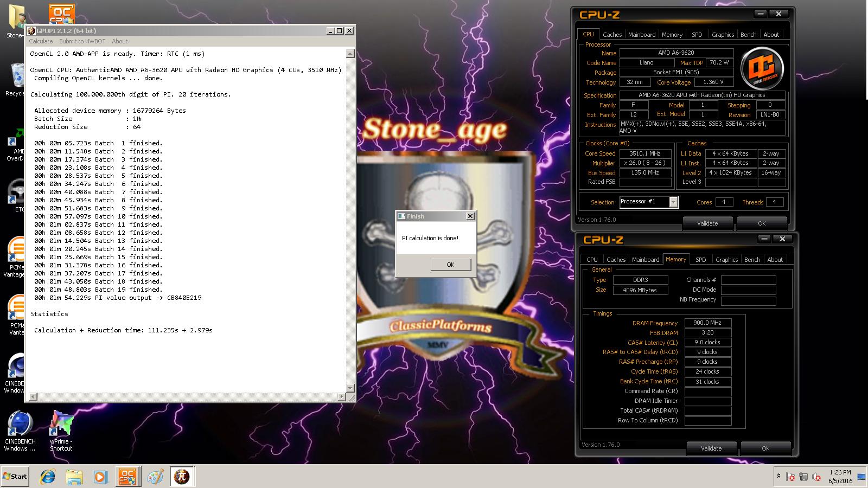Open SPD tab in lower CPU-Z
The width and height of the screenshot is (868, 488).
[701, 260]
